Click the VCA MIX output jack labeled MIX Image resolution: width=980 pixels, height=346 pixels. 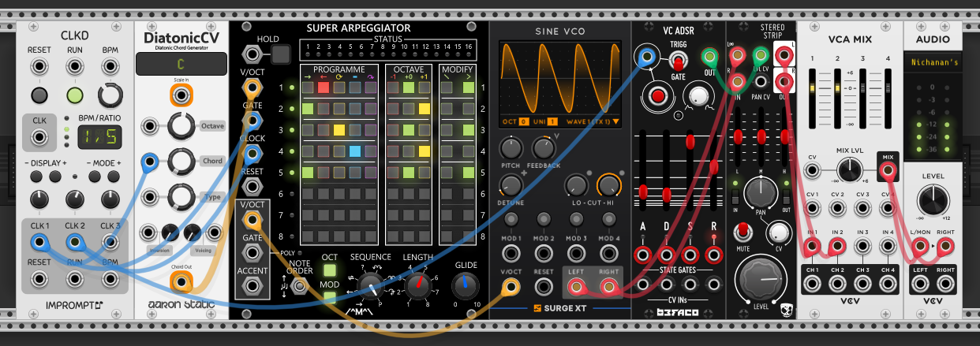888,169
